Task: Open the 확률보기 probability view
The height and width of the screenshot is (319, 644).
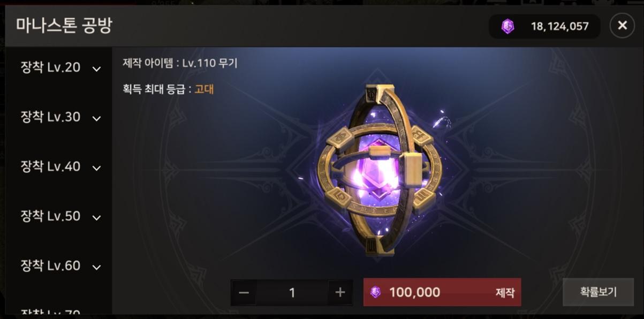Action: (598, 292)
